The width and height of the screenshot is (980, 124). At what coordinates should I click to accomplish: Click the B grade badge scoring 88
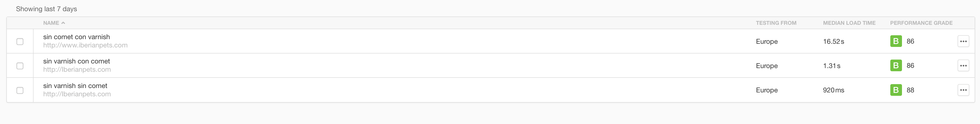pos(896,90)
